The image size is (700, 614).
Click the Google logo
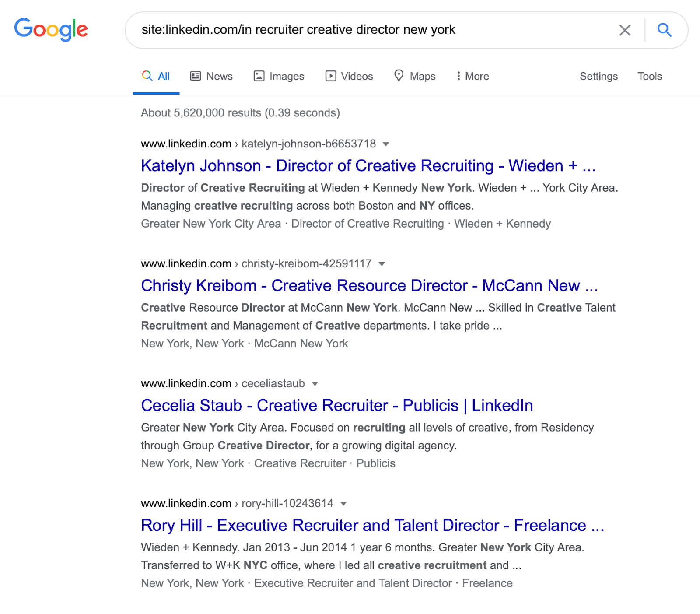pos(51,30)
